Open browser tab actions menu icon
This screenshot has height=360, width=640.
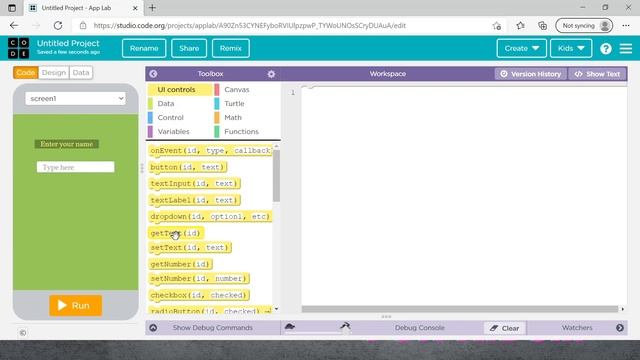point(11,8)
